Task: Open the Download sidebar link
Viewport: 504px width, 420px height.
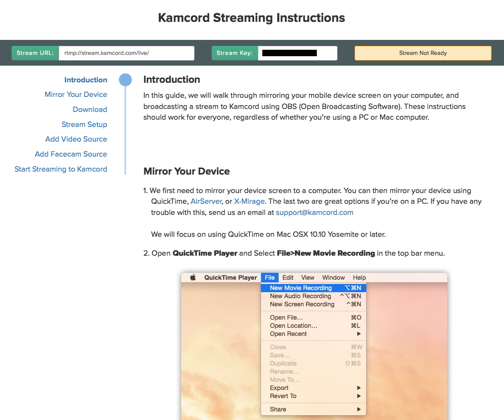Action: point(90,109)
